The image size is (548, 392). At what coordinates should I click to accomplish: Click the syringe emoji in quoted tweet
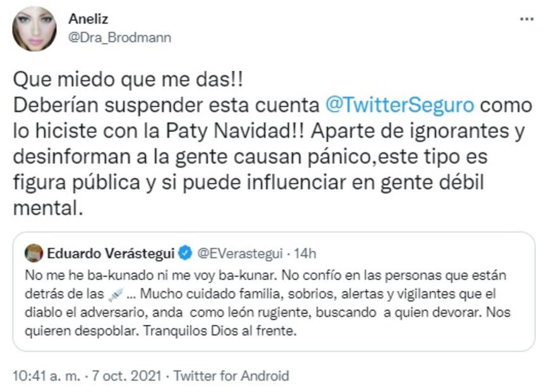115,295
